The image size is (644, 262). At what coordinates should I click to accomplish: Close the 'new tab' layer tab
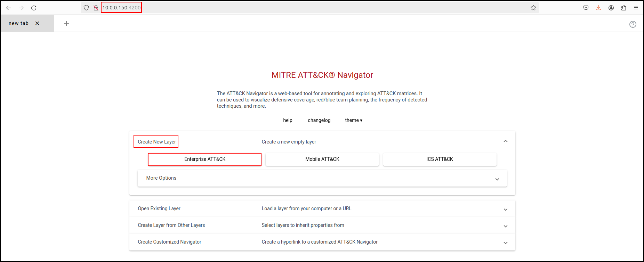click(37, 23)
